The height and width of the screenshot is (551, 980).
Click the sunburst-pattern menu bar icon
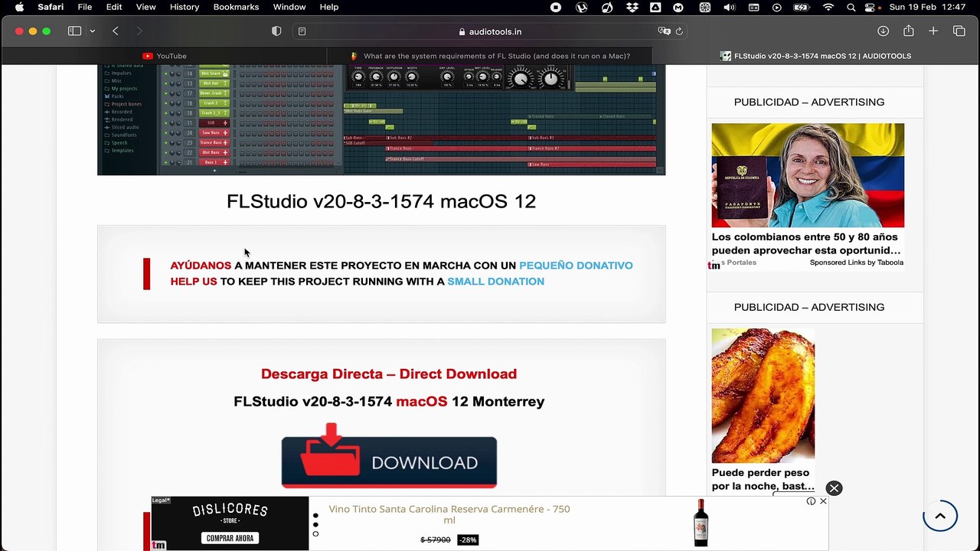(x=704, y=7)
